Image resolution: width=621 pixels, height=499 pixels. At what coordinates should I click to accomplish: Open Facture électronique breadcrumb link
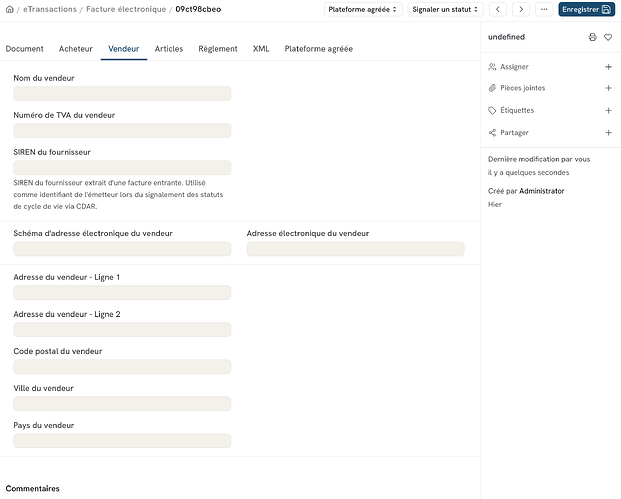pos(126,9)
